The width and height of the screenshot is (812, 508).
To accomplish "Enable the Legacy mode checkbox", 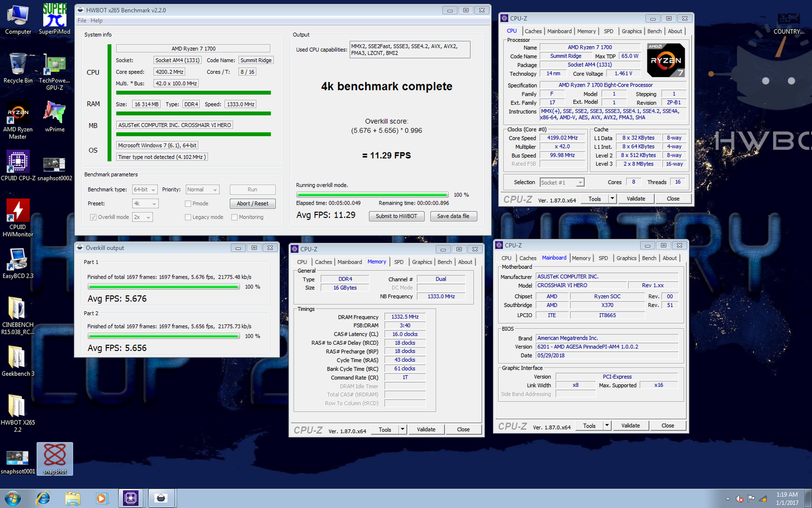I will click(x=188, y=217).
